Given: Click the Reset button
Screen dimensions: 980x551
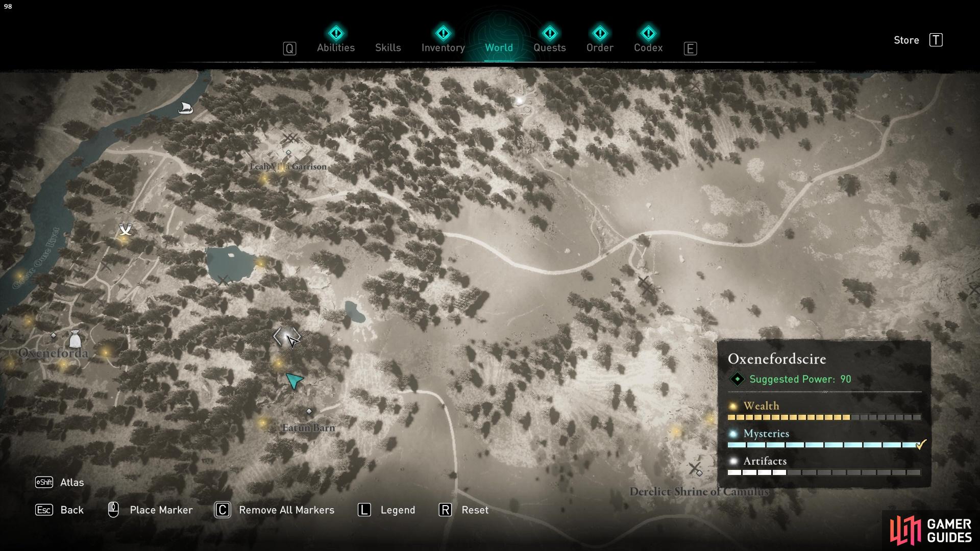Looking at the screenshot, I should point(474,510).
